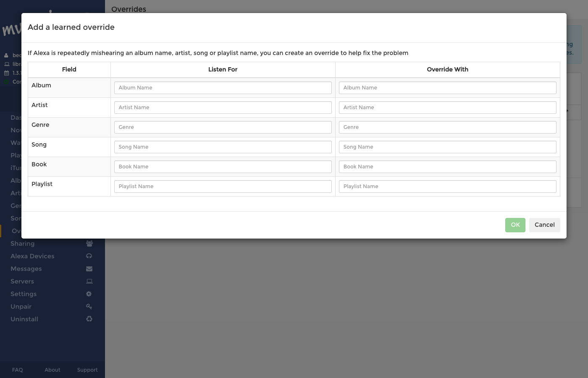Open Settings with the gear icon
The height and width of the screenshot is (378, 588).
(x=89, y=294)
